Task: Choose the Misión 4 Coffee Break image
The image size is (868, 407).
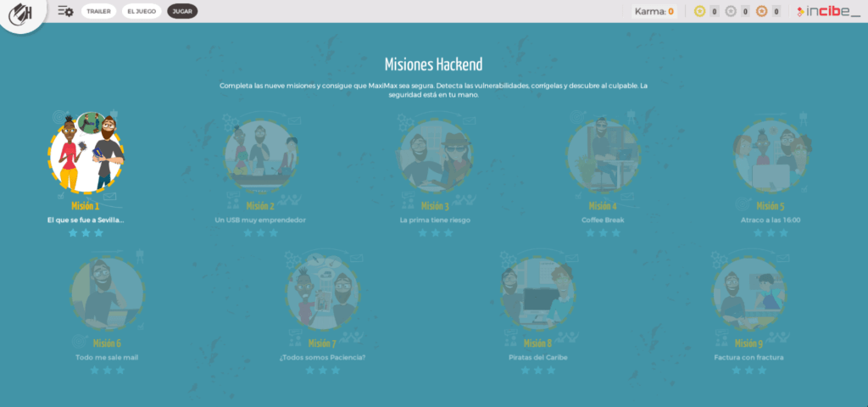Action: tap(604, 155)
